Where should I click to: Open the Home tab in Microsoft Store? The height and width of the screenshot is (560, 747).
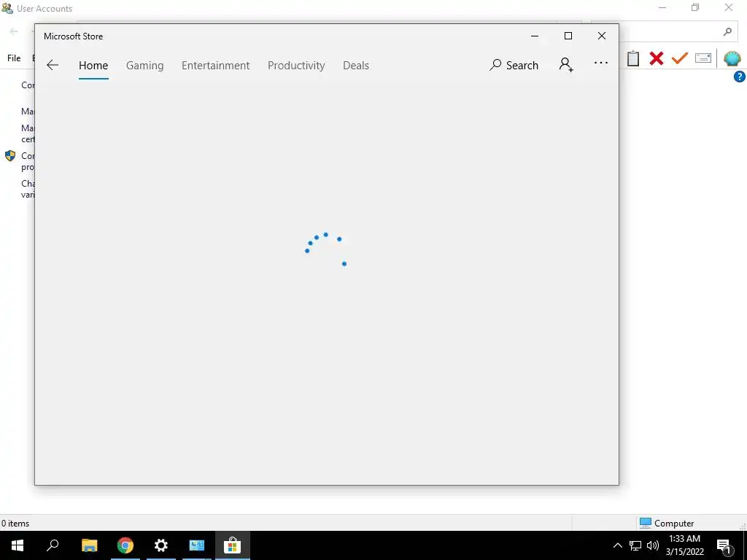(93, 65)
